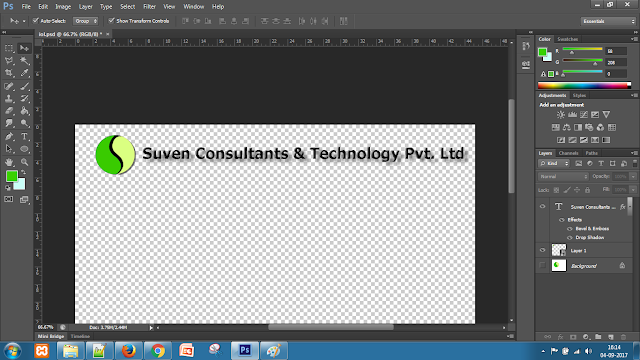Image resolution: width=640 pixels, height=360 pixels.
Task: Toggle Quick Mask mode icon
Action: tap(9, 199)
